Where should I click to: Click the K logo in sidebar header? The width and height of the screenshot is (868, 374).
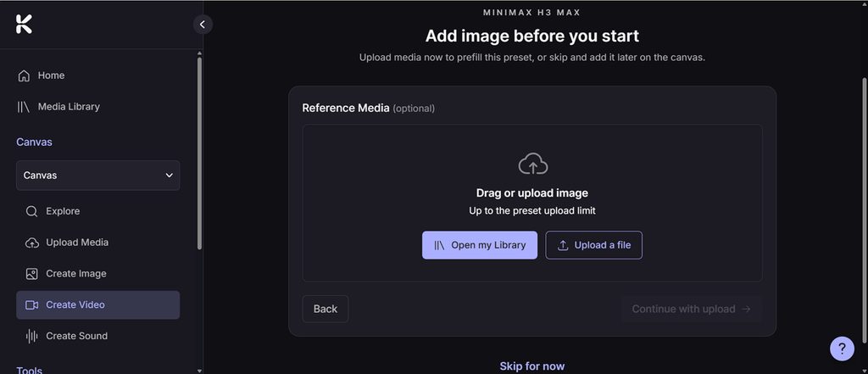coord(24,25)
